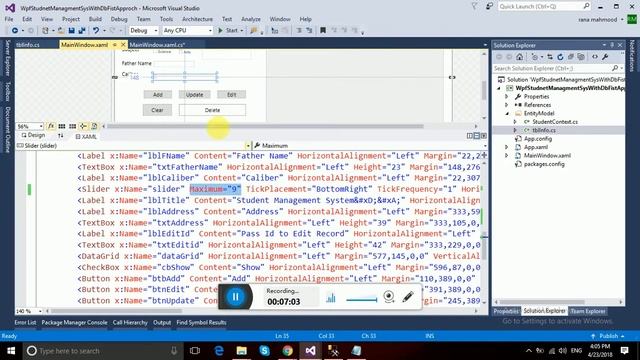Screen dimensions: 640x360
Task: Click the designer horizontal scrollbar
Action: [265, 126]
